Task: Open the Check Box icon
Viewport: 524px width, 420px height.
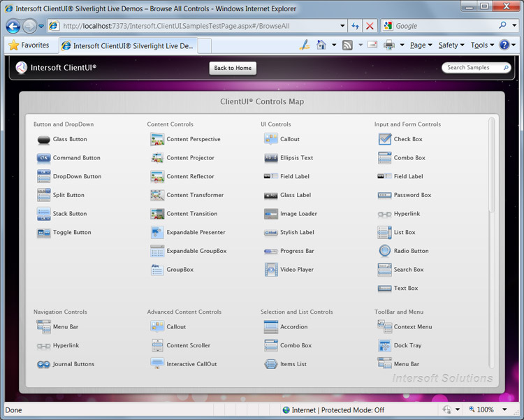Action: [x=385, y=139]
